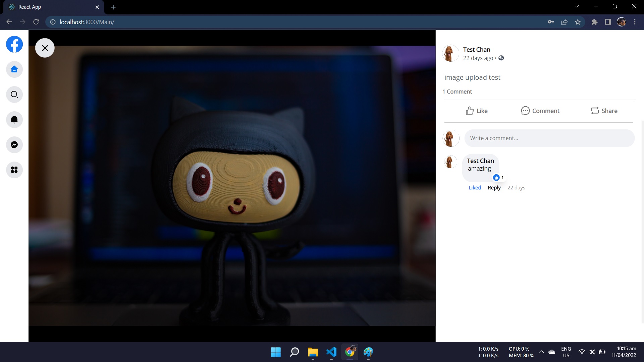This screenshot has height=362, width=644.
Task: Click the address bar URL
Action: (87, 22)
